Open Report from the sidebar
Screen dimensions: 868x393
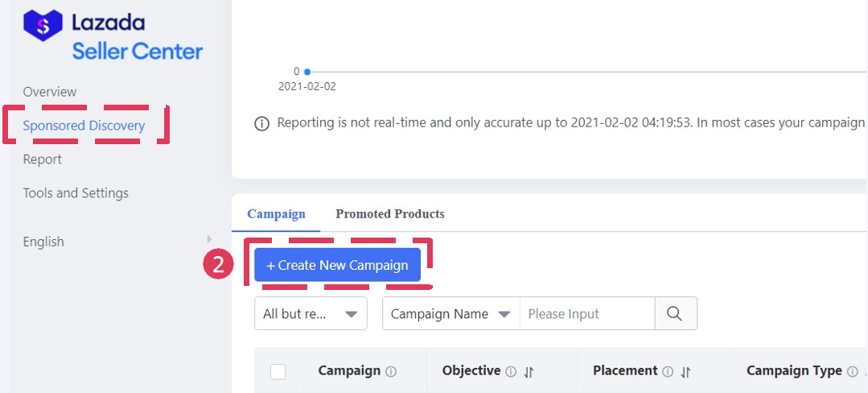click(x=42, y=159)
